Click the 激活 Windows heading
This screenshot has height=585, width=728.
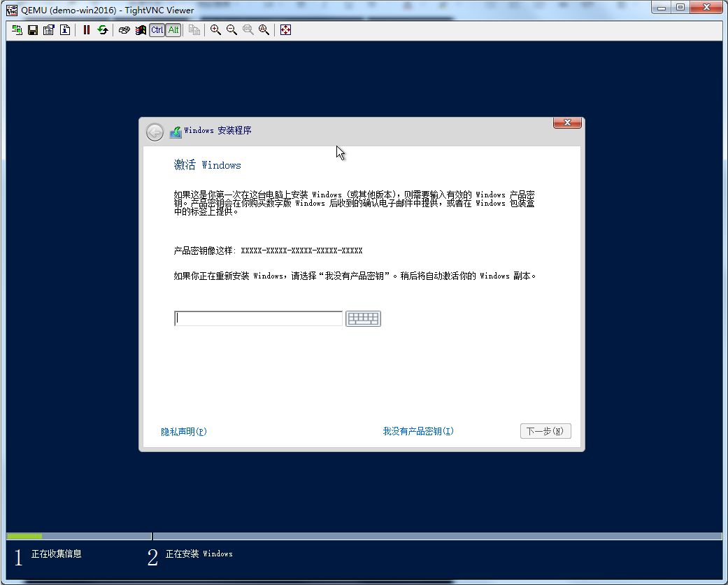(208, 165)
